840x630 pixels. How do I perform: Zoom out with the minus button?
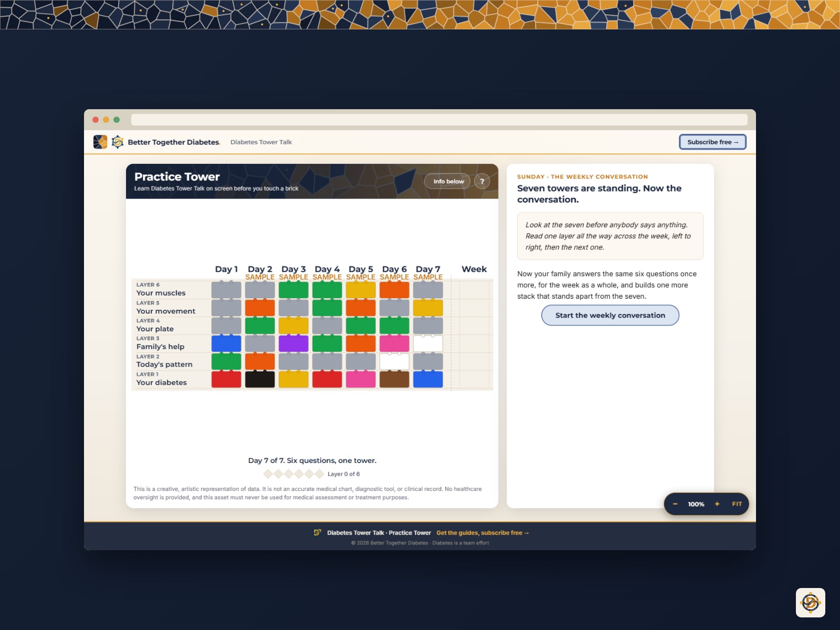(x=675, y=504)
